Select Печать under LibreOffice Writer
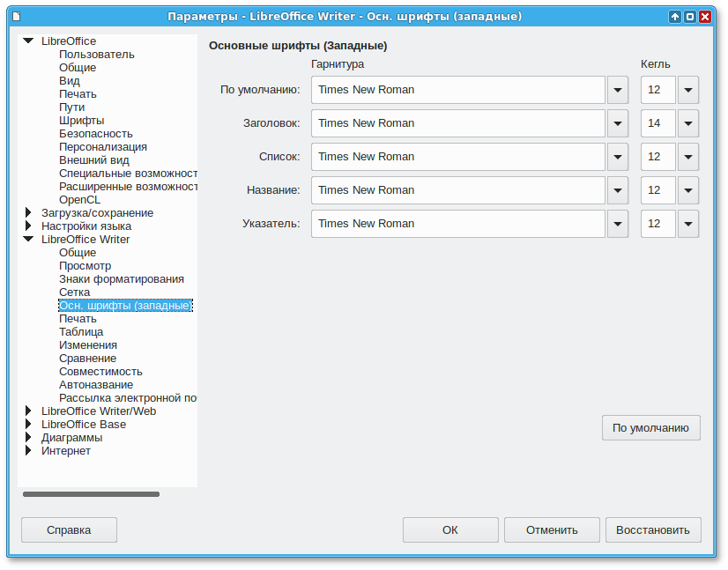The height and width of the screenshot is (570, 728). point(78,319)
